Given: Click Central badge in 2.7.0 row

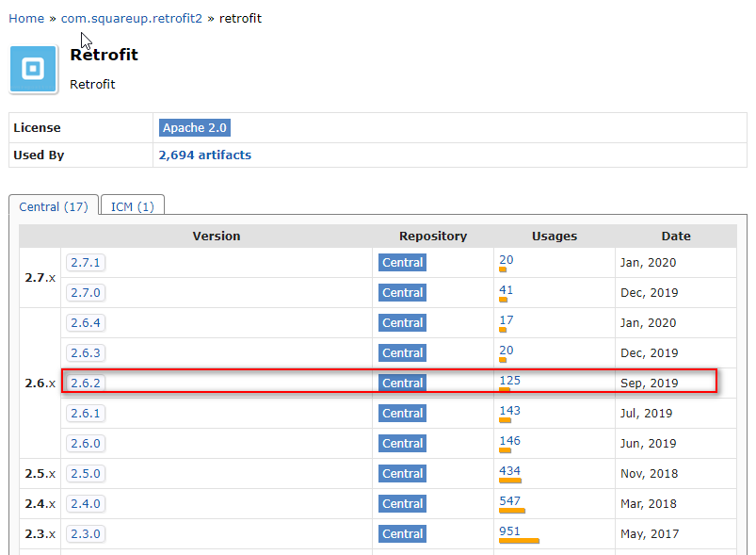Looking at the screenshot, I should [x=402, y=292].
